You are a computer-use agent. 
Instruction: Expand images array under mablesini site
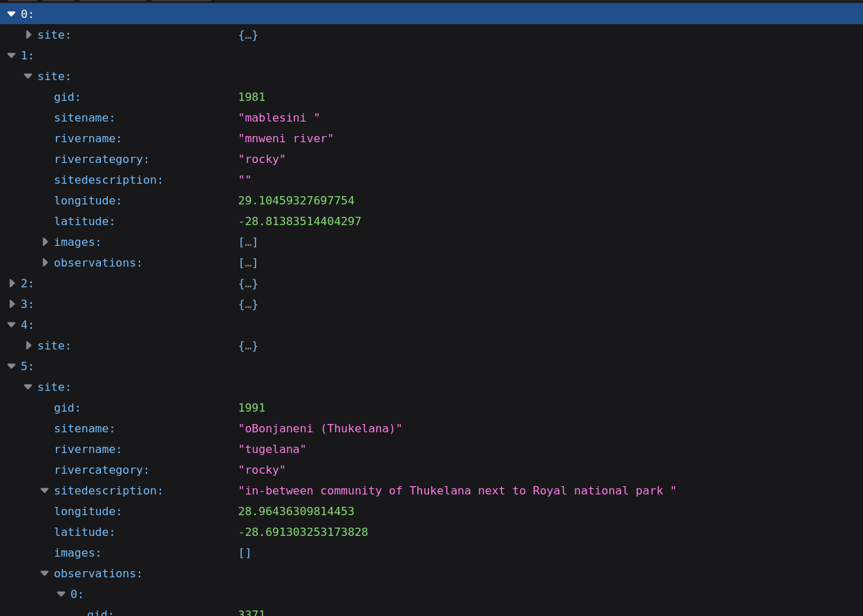pos(45,242)
